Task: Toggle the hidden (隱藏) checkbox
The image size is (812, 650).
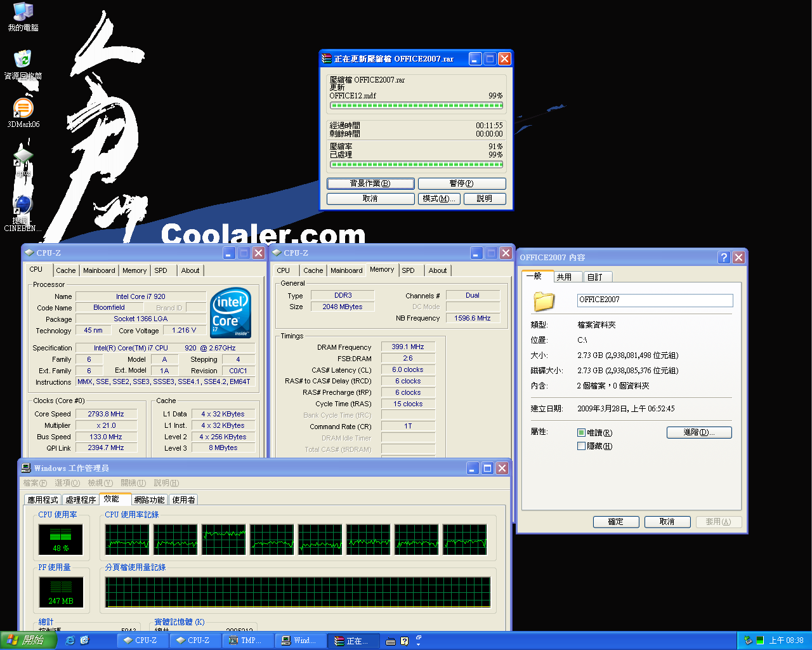Action: (x=581, y=446)
